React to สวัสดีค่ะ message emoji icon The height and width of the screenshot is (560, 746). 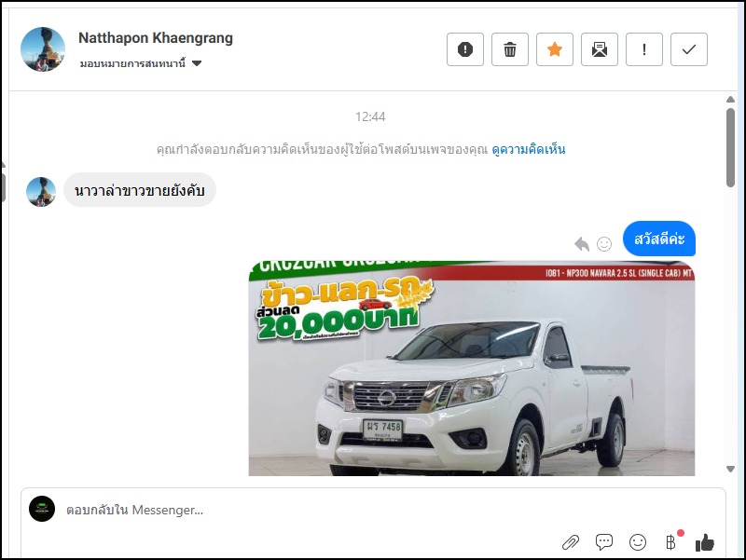[604, 244]
